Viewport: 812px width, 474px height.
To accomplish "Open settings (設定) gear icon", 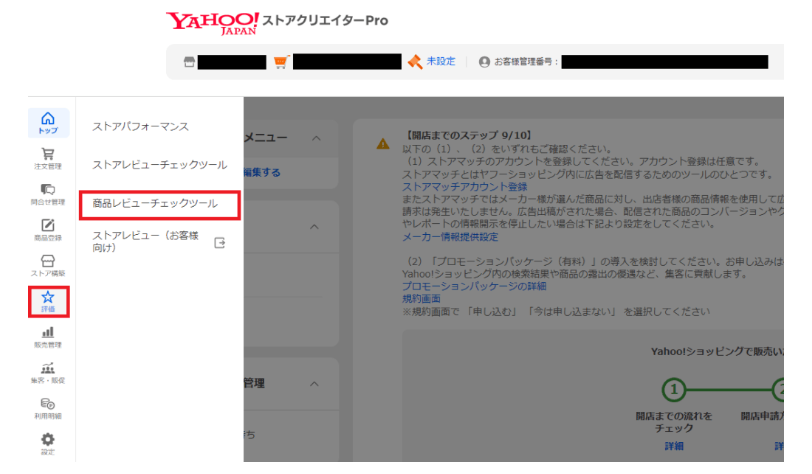I will pyautogui.click(x=48, y=442).
